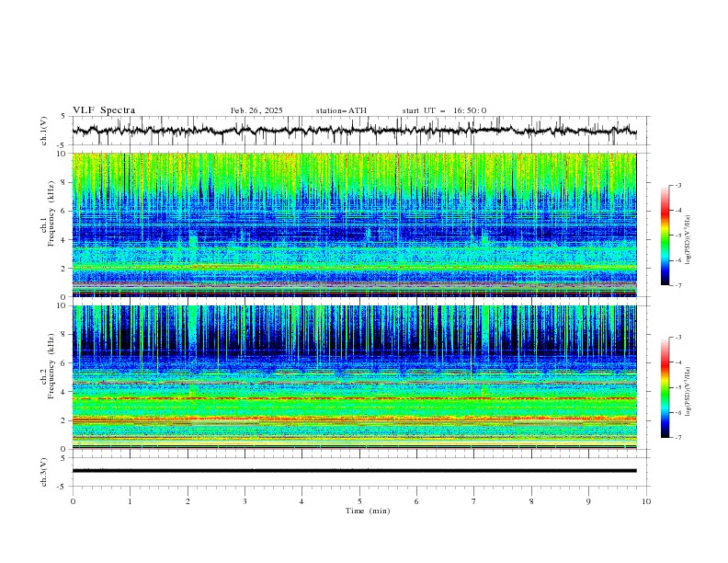
Task: Click the time axis tick label '2'
Action: coord(188,501)
